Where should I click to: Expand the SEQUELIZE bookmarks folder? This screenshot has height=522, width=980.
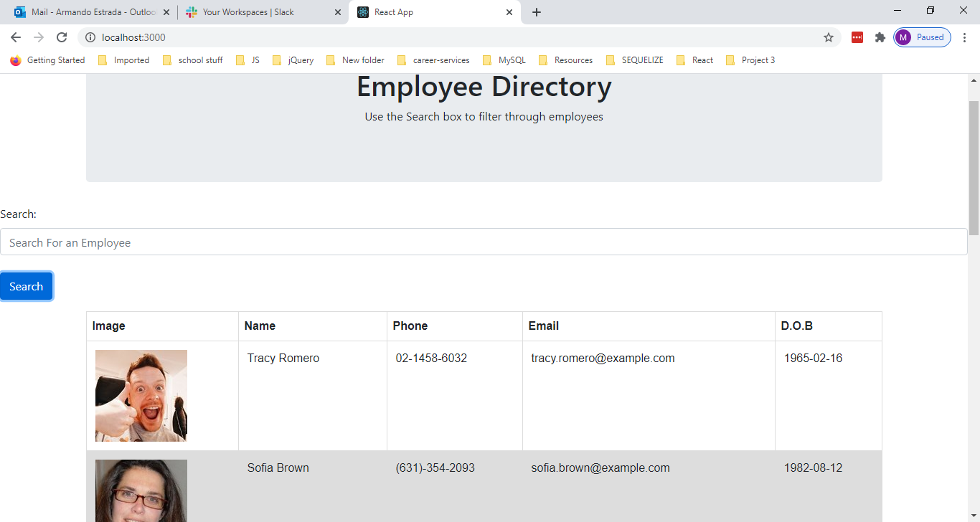634,60
